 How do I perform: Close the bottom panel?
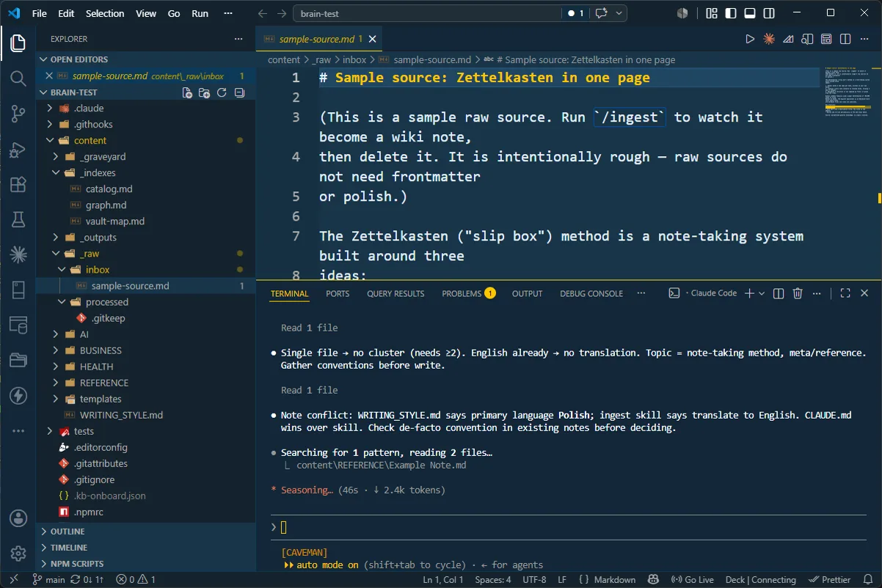864,293
